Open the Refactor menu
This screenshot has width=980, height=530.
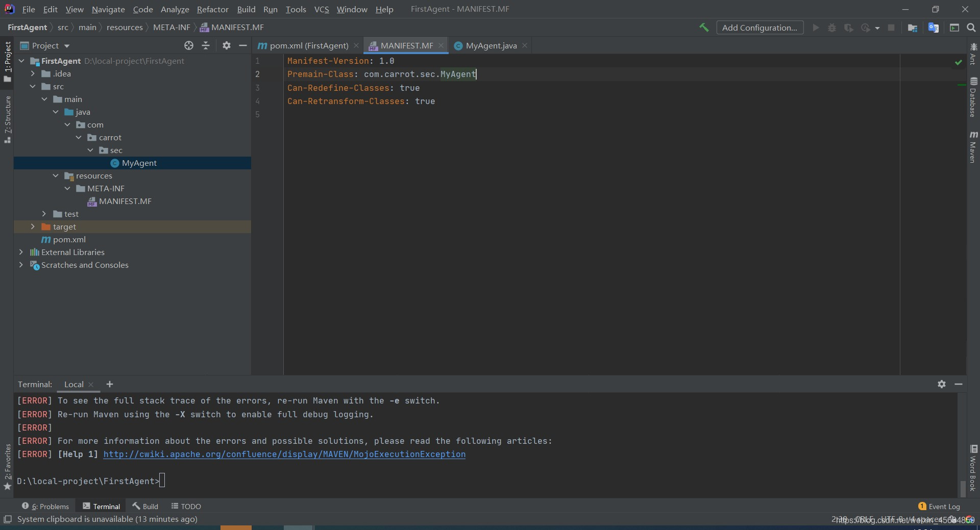tap(212, 9)
